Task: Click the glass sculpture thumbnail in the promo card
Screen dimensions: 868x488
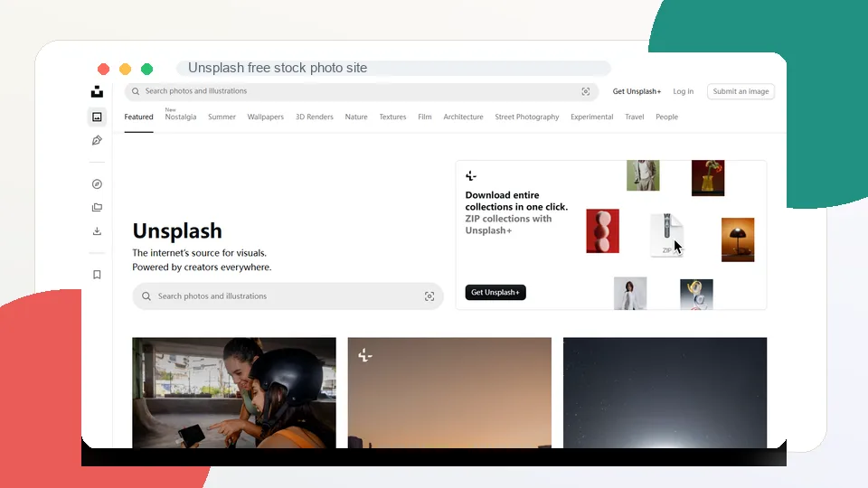Action: click(x=696, y=295)
